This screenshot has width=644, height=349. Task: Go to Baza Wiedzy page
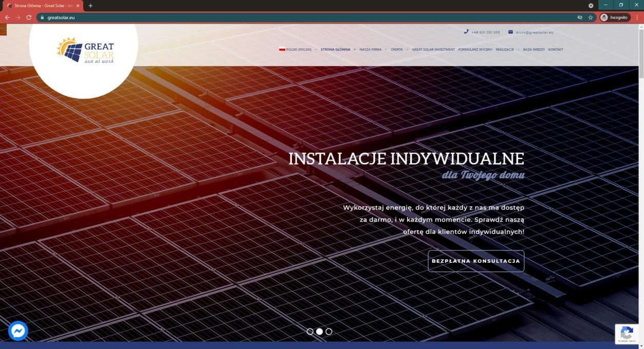[534, 50]
